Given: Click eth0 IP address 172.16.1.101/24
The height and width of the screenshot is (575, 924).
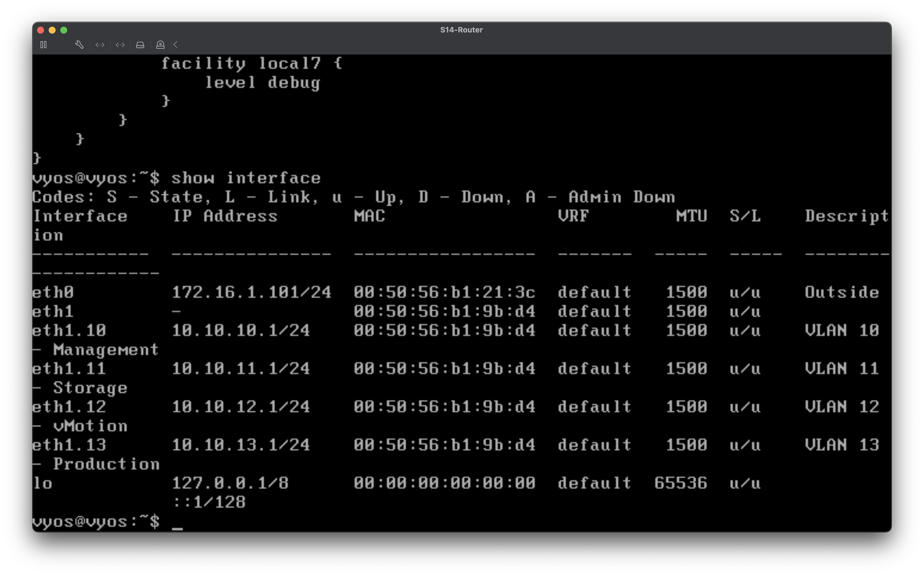Looking at the screenshot, I should [251, 292].
